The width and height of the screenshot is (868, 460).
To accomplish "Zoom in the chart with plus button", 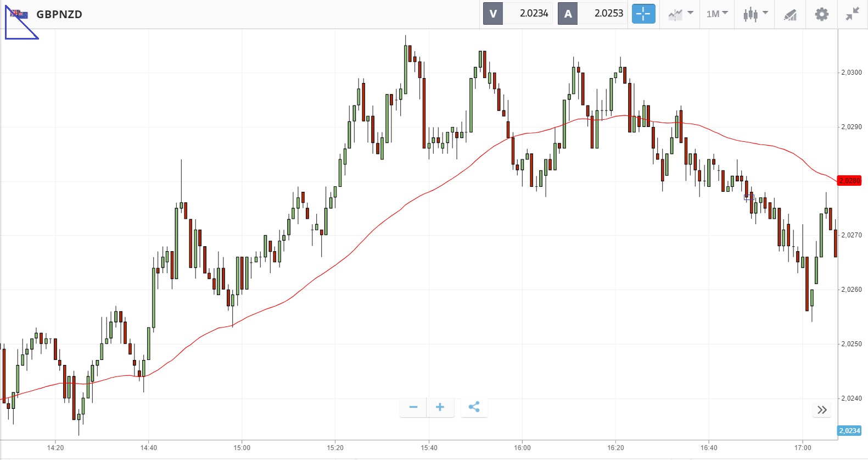I will (x=440, y=407).
